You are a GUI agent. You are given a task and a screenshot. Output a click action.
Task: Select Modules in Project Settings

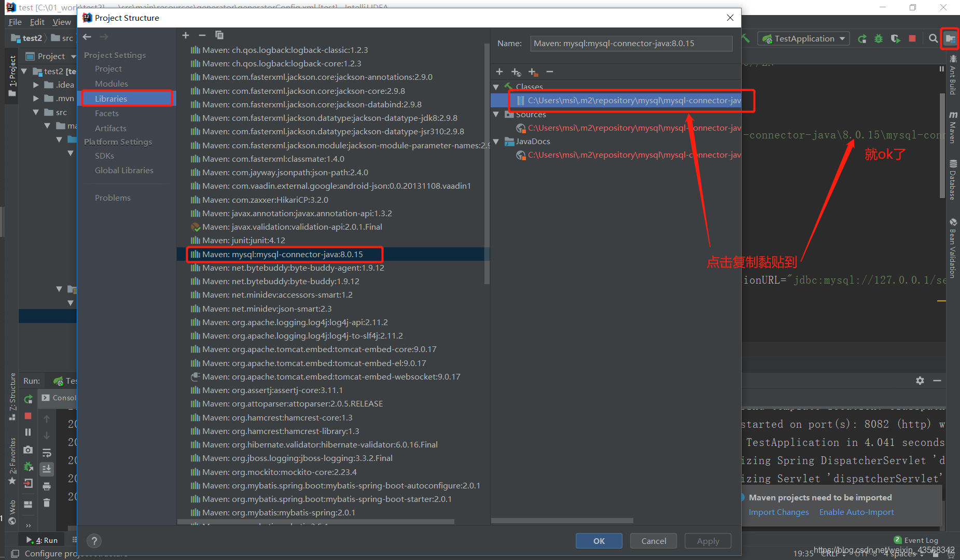pyautogui.click(x=112, y=83)
